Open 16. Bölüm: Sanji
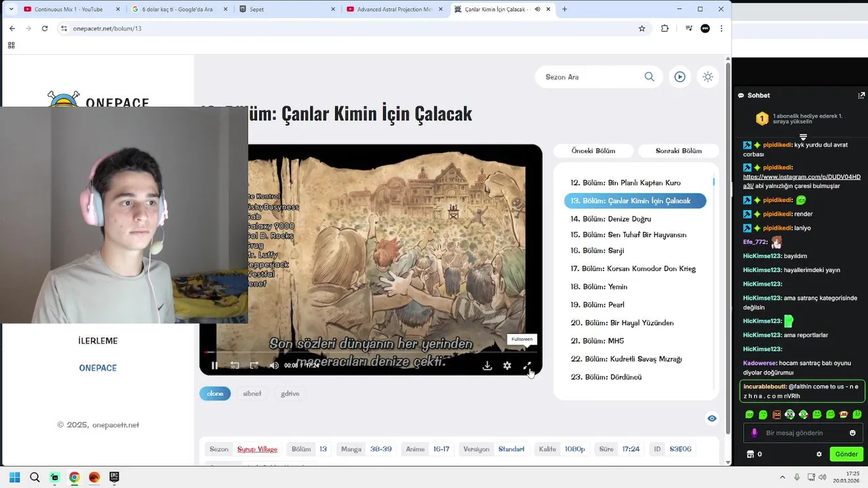Viewport: 868px width, 488px height. pos(597,251)
